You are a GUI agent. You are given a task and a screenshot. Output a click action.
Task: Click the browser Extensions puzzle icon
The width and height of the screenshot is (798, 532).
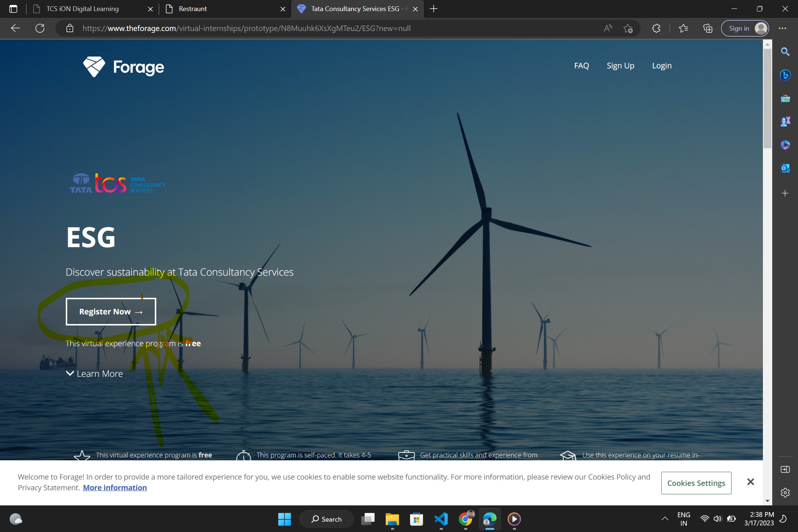click(656, 28)
